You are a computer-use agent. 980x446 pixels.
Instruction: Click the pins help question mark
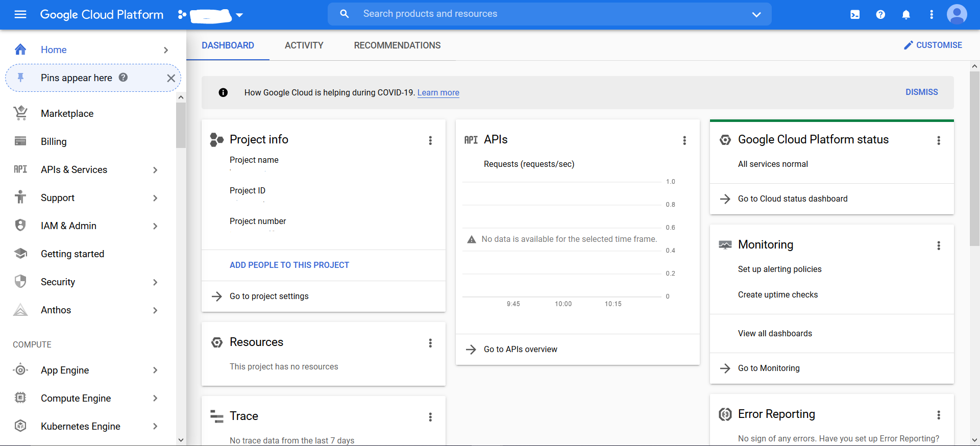click(123, 77)
